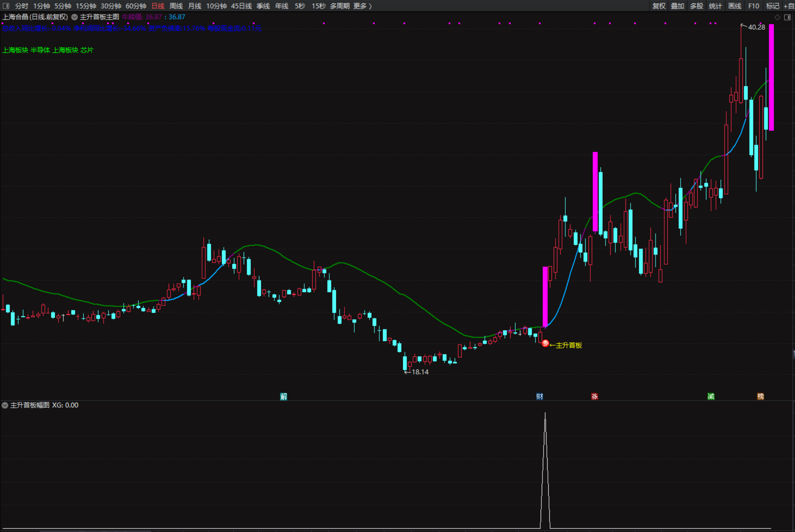Select the 季线 quarterly period tab
The image size is (795, 532).
click(263, 6)
